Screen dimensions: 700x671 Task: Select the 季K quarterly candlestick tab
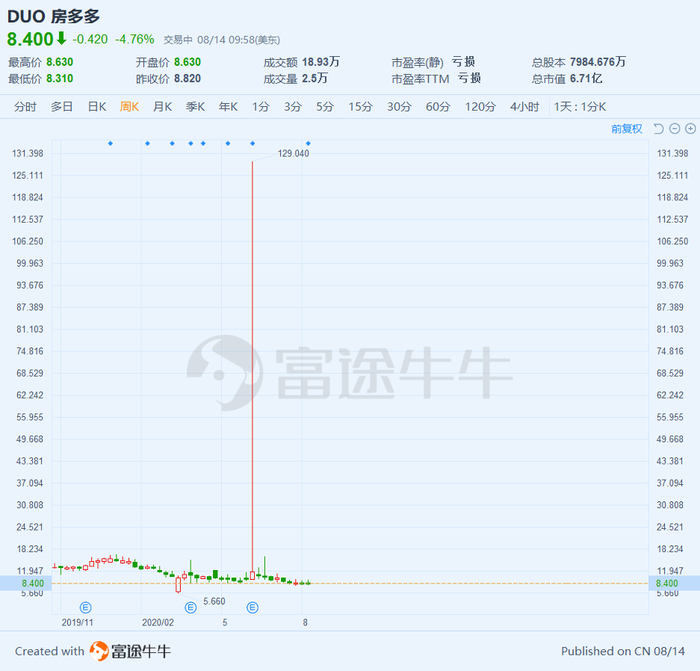tap(195, 107)
